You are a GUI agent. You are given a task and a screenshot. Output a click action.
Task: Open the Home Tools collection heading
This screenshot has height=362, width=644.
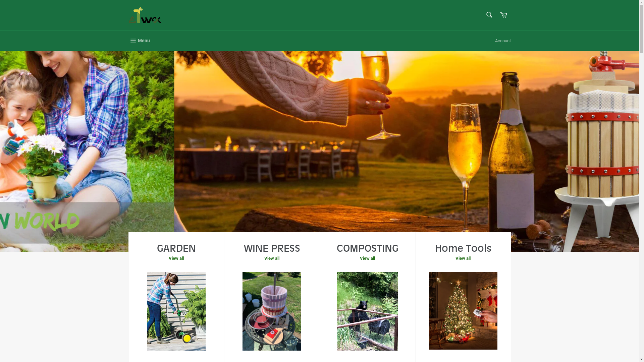point(463,248)
